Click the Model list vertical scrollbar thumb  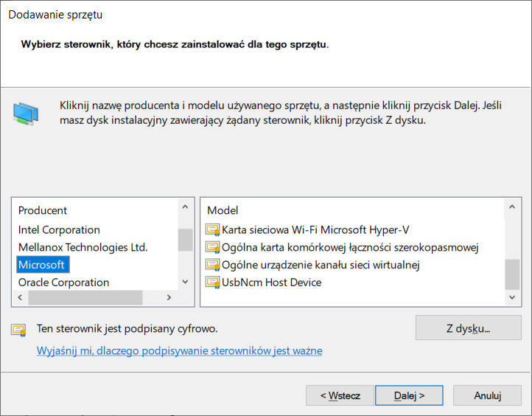click(x=512, y=274)
